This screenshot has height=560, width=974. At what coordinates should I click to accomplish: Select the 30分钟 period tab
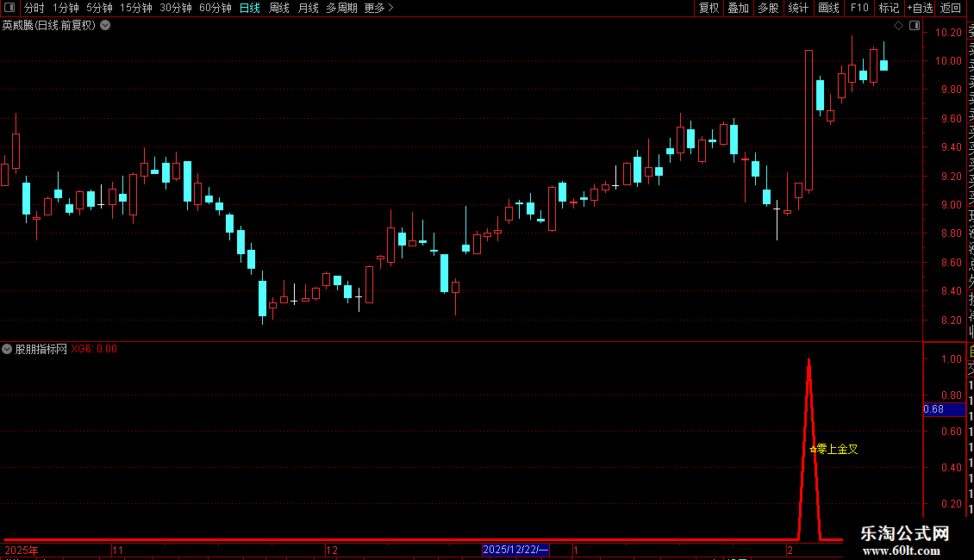[x=175, y=8]
